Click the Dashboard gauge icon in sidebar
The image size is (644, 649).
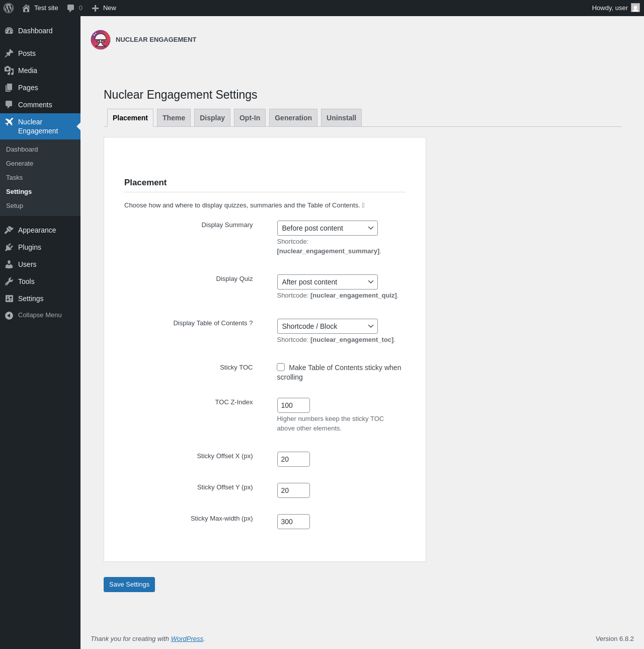pyautogui.click(x=9, y=31)
